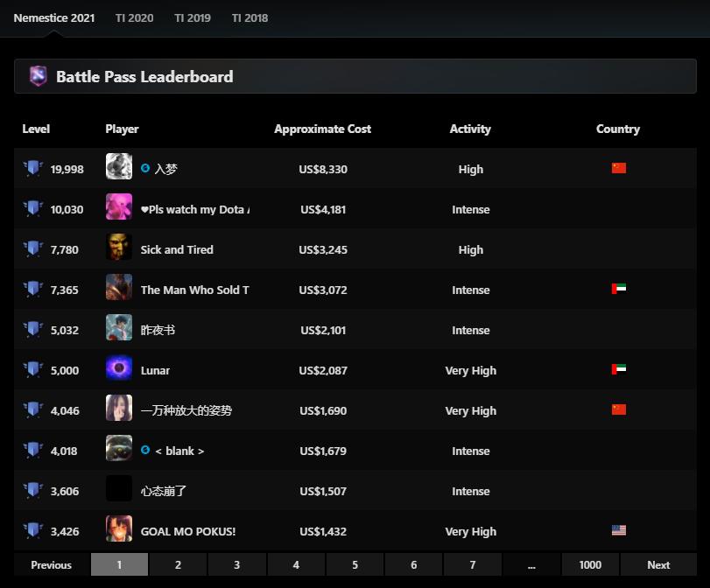This screenshot has width=710, height=588.
Task: Jump to page 1000
Action: coord(590,564)
